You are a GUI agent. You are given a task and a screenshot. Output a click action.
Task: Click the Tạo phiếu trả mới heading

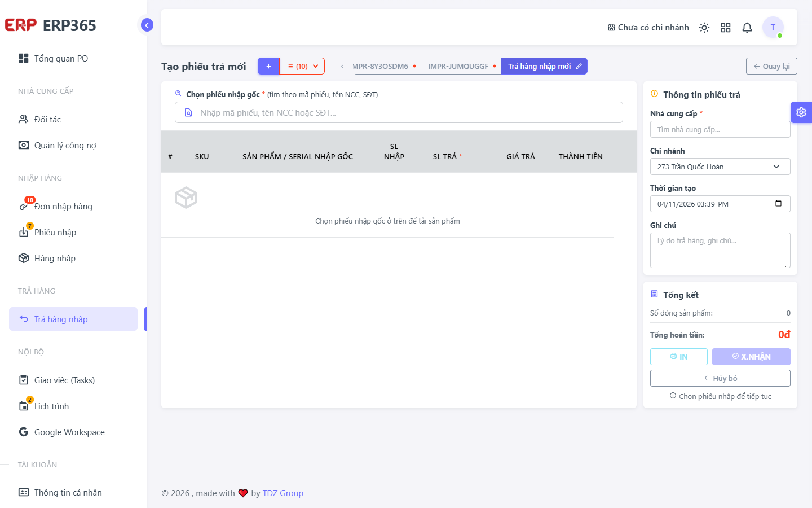coord(204,66)
